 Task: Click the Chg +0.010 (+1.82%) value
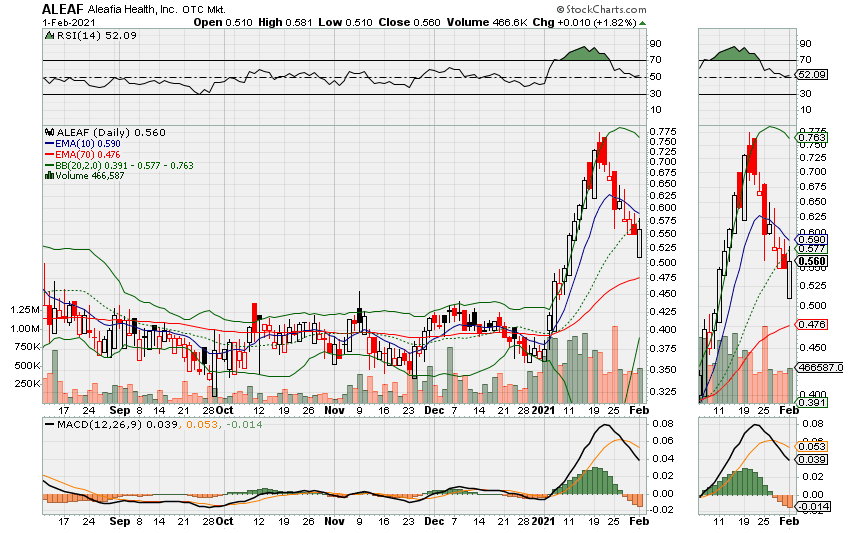tap(584, 23)
